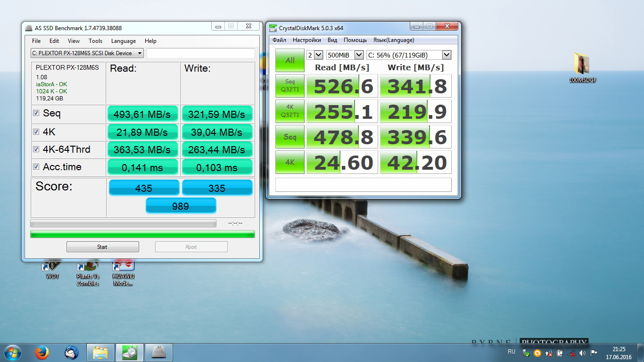Open Windows Explorer from the taskbar
The width and height of the screenshot is (644, 362).
[100, 353]
